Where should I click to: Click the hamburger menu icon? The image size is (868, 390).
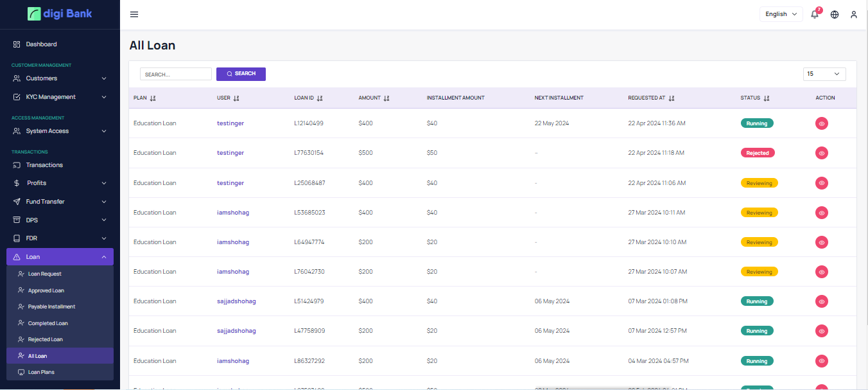[x=134, y=14]
